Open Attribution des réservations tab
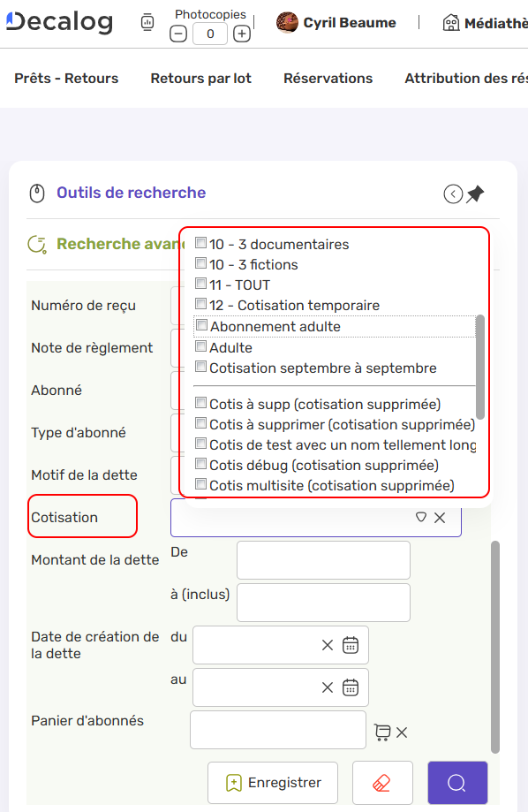 click(x=466, y=79)
